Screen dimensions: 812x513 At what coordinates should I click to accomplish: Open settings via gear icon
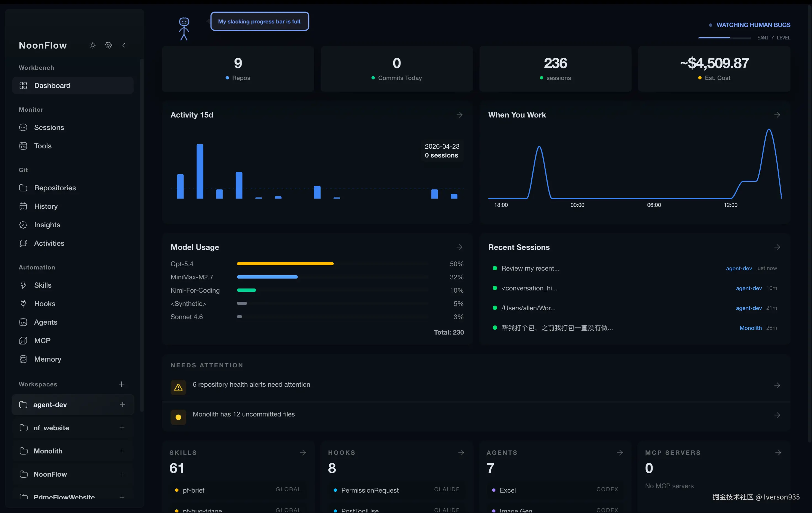(108, 45)
